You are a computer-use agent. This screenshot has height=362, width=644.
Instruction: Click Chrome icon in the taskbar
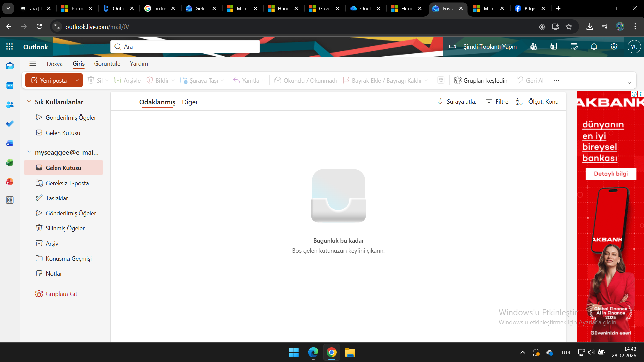click(x=331, y=352)
